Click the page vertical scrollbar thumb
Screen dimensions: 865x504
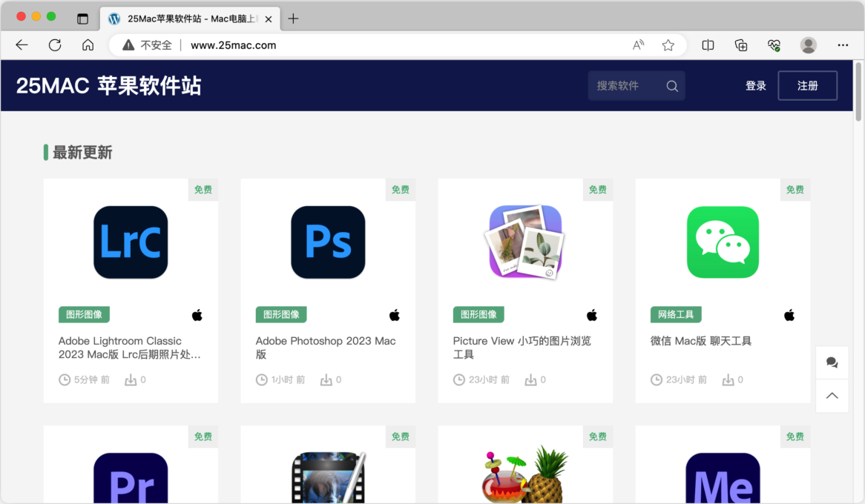click(858, 91)
